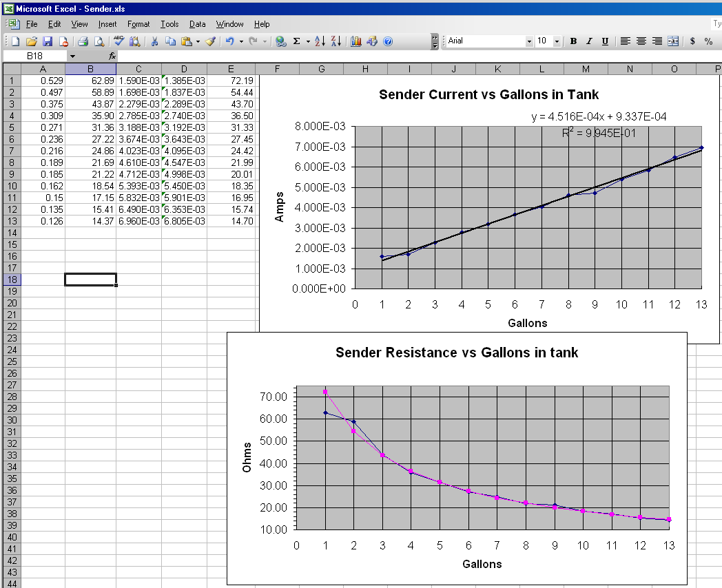722x588 pixels.
Task: Open the Help menu
Action: click(262, 24)
